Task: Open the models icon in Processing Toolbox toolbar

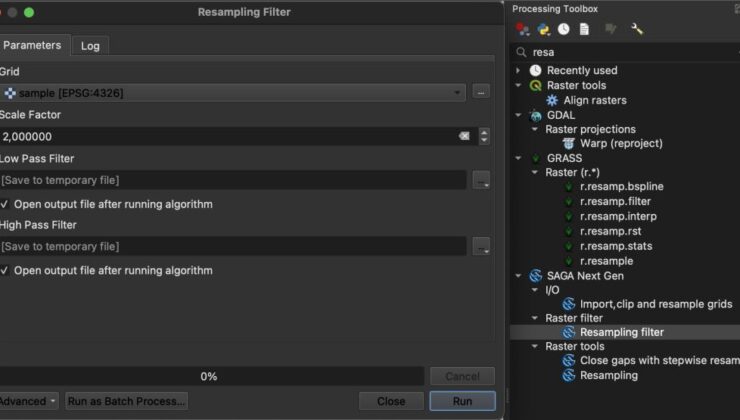Action: tap(522, 29)
